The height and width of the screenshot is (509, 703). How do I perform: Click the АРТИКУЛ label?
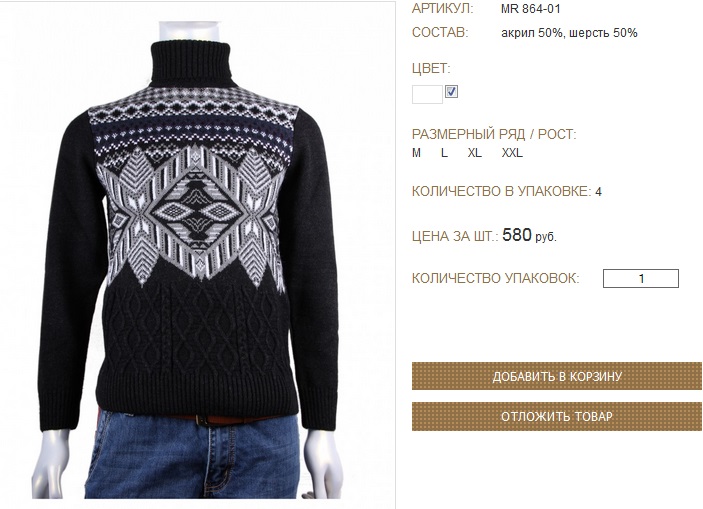pos(443,9)
